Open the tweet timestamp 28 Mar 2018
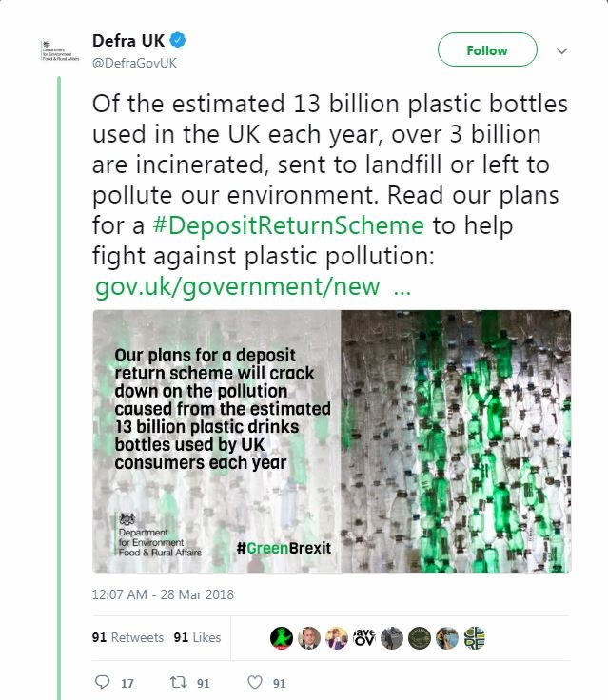608x700 pixels. point(163,594)
